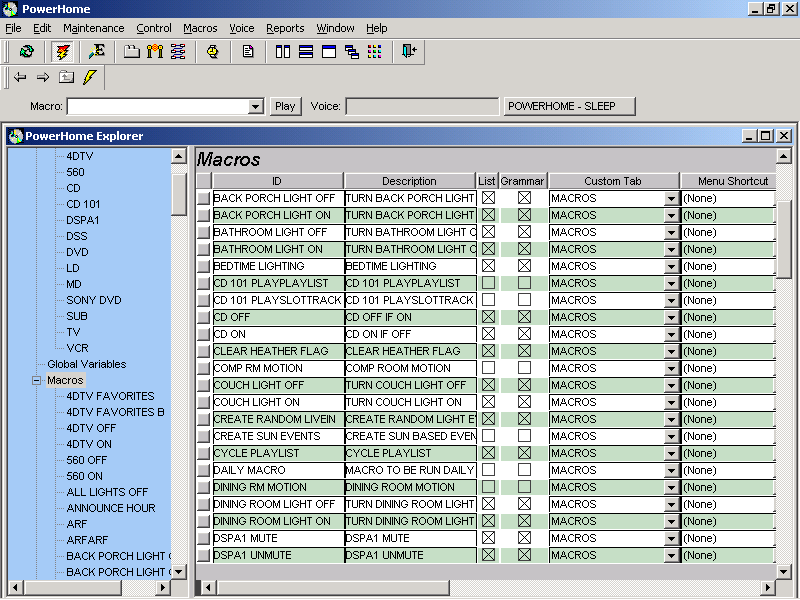
Task: Open Custom Tab dropdown for BATHROOM LIGHT ON
Action: click(671, 249)
